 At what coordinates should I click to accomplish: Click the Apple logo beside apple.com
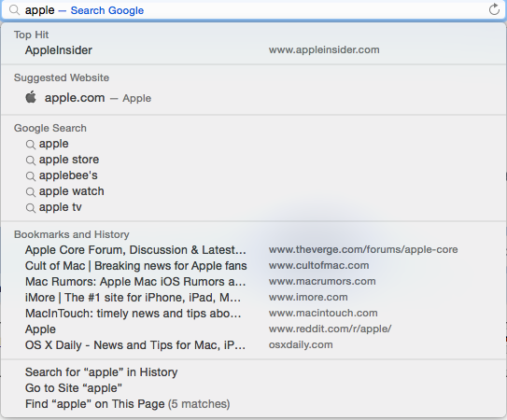click(x=31, y=97)
